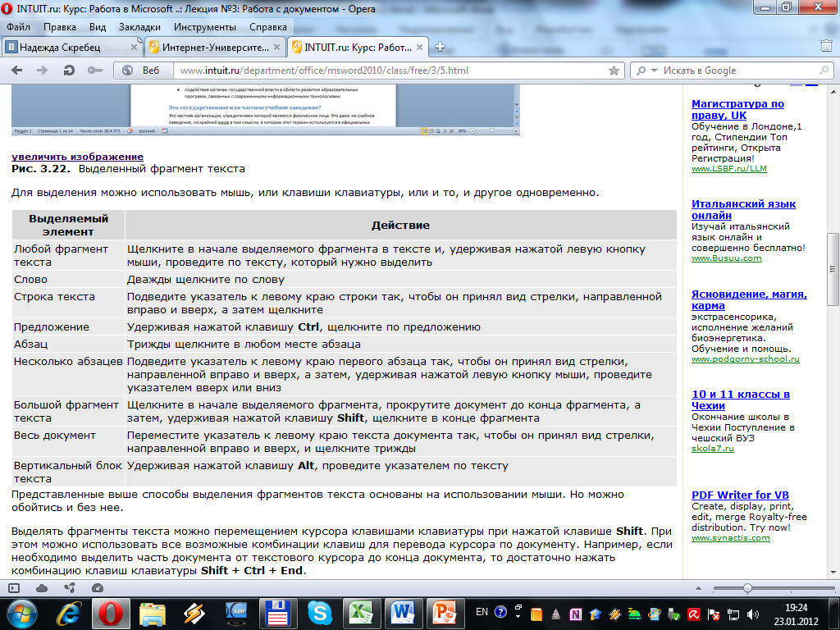Click the Действие table header

tap(400, 225)
